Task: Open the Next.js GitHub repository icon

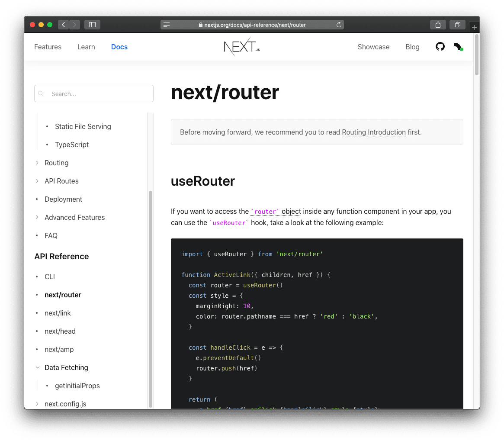Action: 440,46
